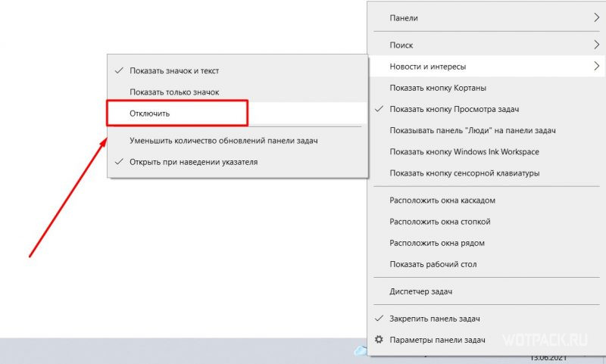Expand arrow next to Новости и интересы
The height and width of the screenshot is (364, 606).
596,66
